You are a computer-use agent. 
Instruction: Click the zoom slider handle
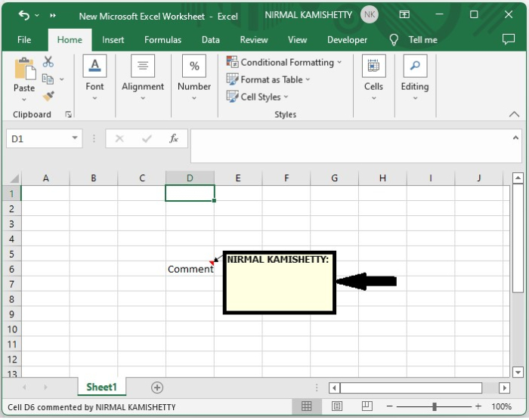[435, 407]
